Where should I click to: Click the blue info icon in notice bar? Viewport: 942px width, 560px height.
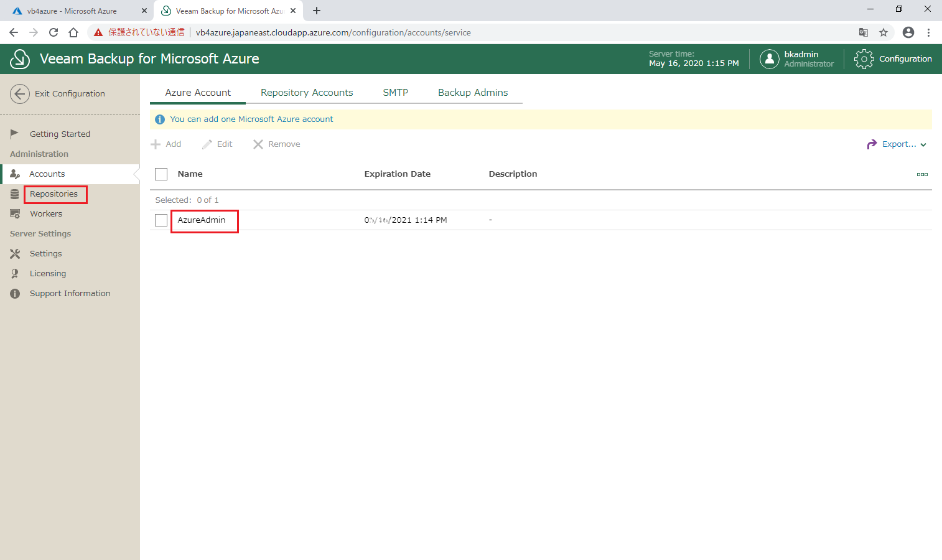tap(160, 119)
